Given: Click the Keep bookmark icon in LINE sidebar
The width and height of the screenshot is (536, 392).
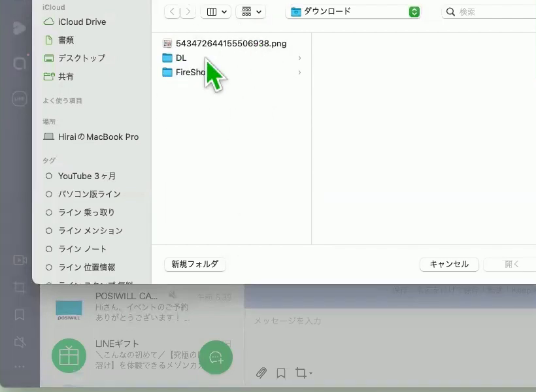Looking at the screenshot, I should (x=20, y=315).
